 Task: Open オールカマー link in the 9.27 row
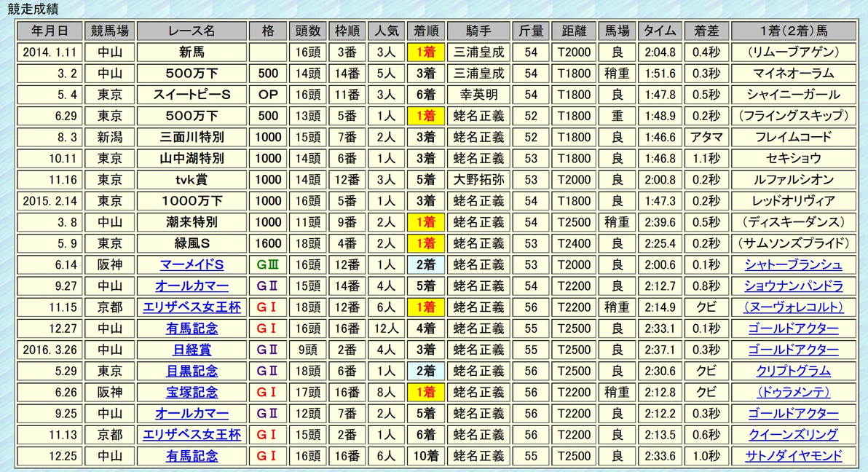pyautogui.click(x=192, y=286)
